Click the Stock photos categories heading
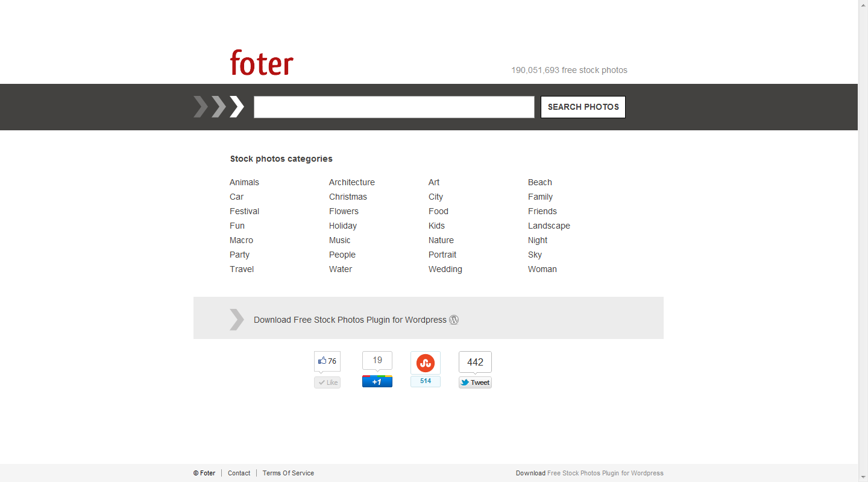 click(x=281, y=159)
